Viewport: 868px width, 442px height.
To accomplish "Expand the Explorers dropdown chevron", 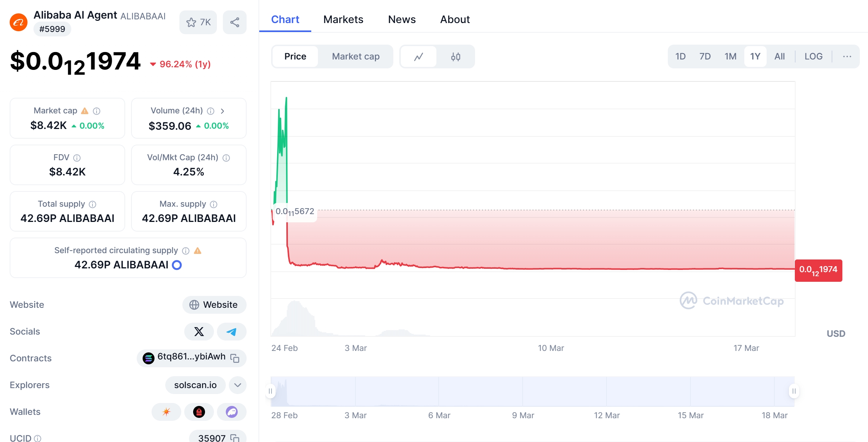I will (x=238, y=385).
